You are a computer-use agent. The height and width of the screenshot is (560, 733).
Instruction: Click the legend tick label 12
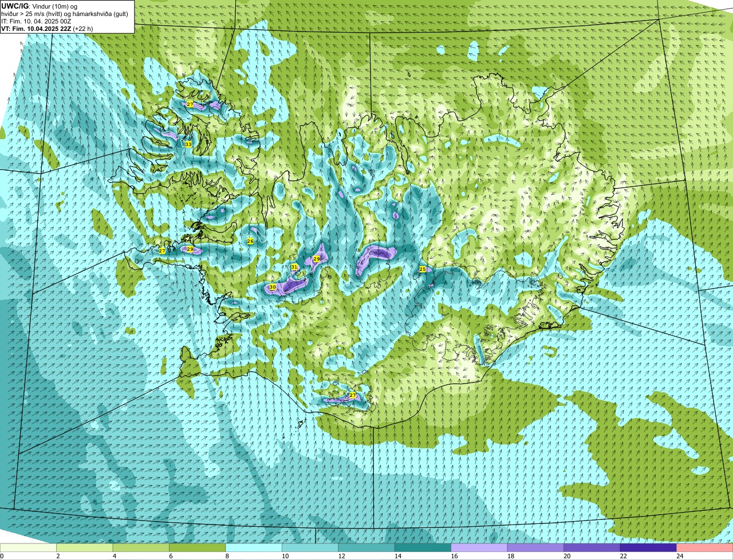(x=341, y=556)
